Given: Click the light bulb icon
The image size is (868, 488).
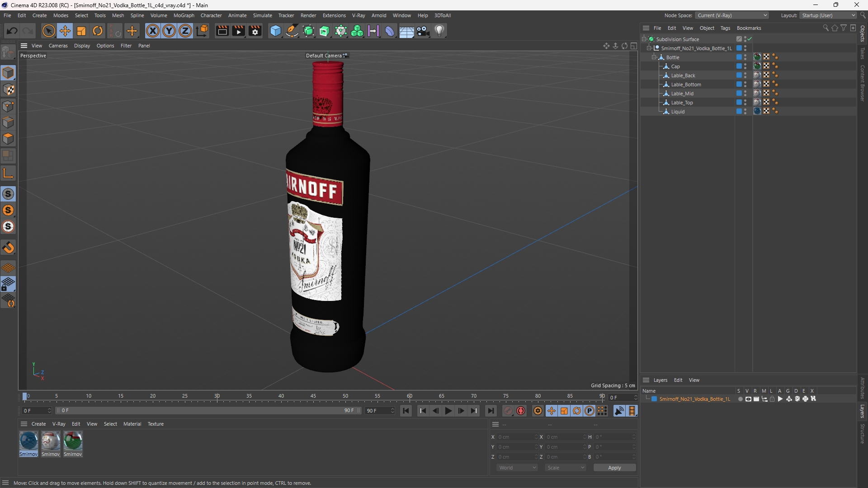Looking at the screenshot, I should tap(439, 31).
